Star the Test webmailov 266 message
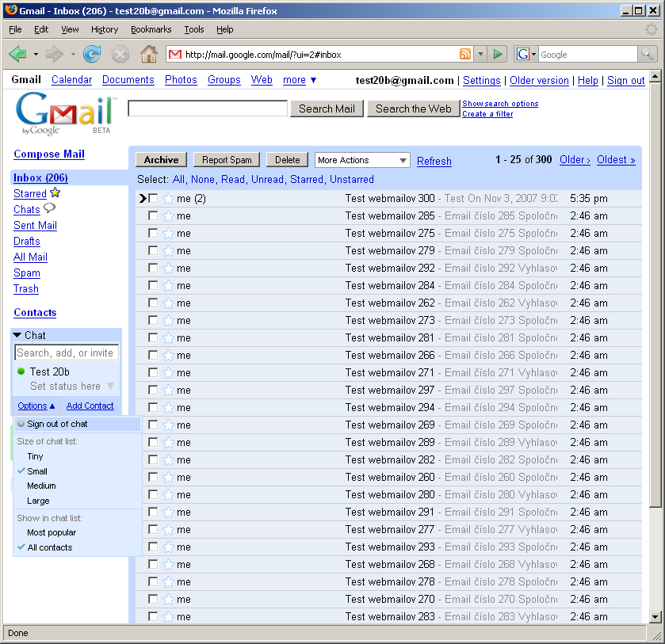Viewport: 665px width, 644px height. 168,356
